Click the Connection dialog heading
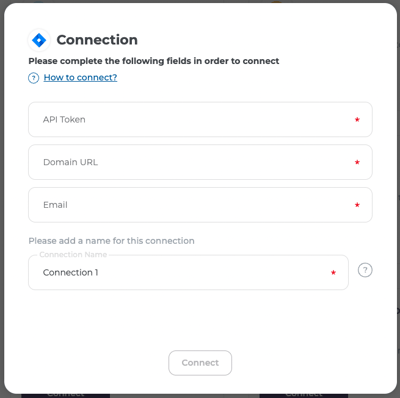Viewport: 400px width, 398px height. point(97,40)
